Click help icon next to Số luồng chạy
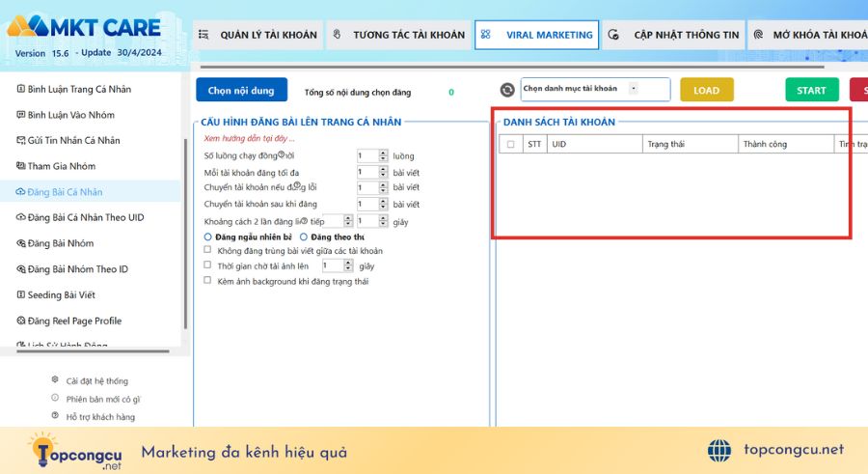Viewport: 868px width, 474px height. (282, 154)
